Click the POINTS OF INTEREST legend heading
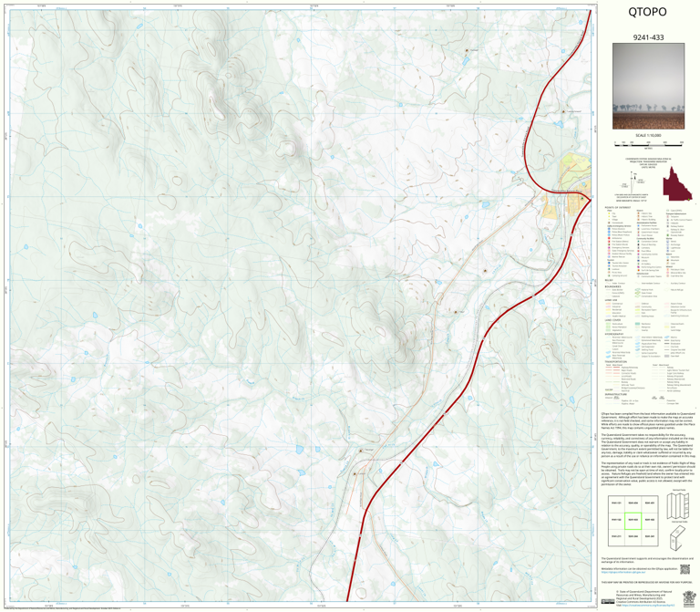Viewport: 700px width, 612px height. (x=618, y=208)
